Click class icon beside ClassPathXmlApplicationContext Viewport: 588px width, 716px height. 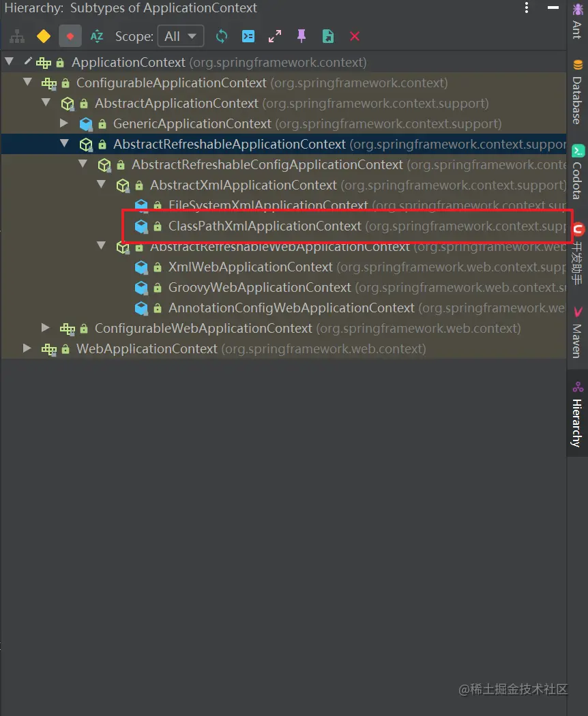pyautogui.click(x=141, y=226)
